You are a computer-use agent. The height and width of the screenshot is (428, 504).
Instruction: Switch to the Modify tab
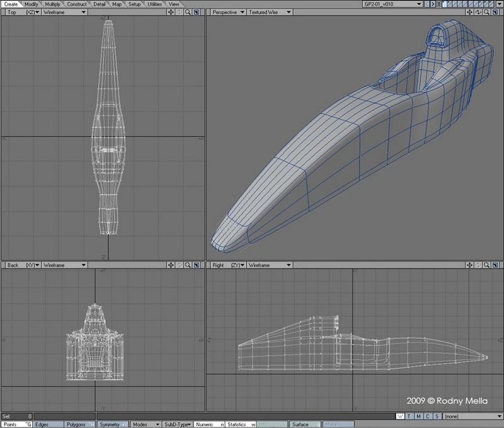pyautogui.click(x=31, y=4)
